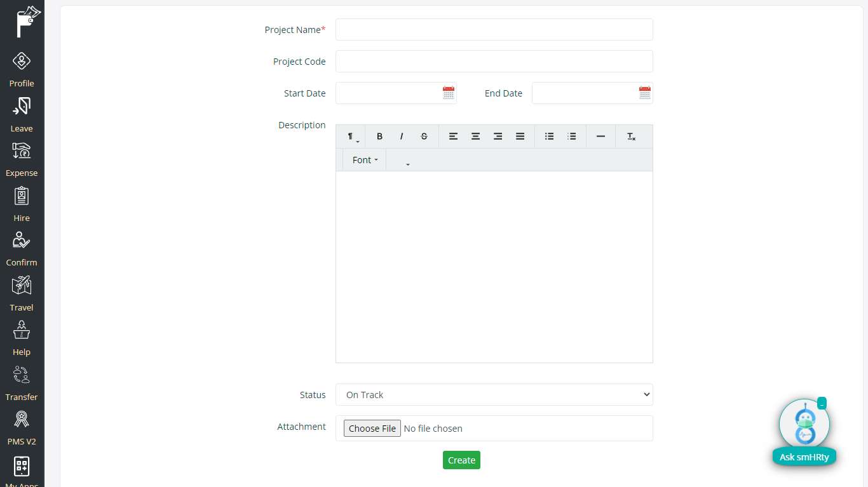Open PMS V2 from the sidebar
868x487 pixels.
22,428
